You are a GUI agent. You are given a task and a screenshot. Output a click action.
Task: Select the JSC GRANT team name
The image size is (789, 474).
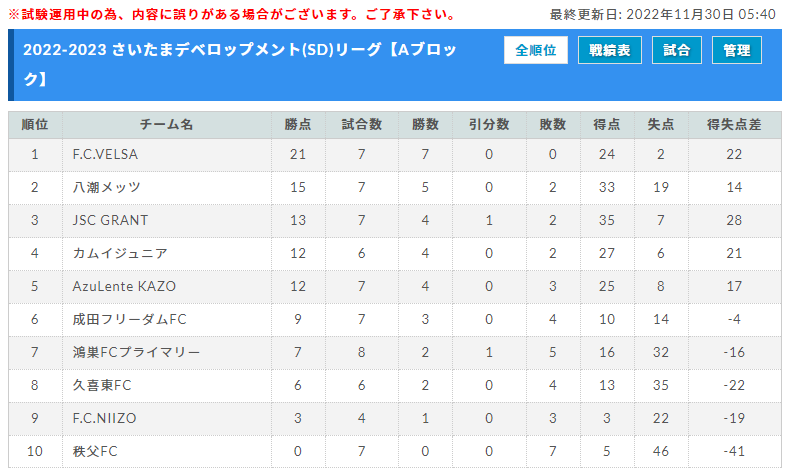tap(110, 220)
